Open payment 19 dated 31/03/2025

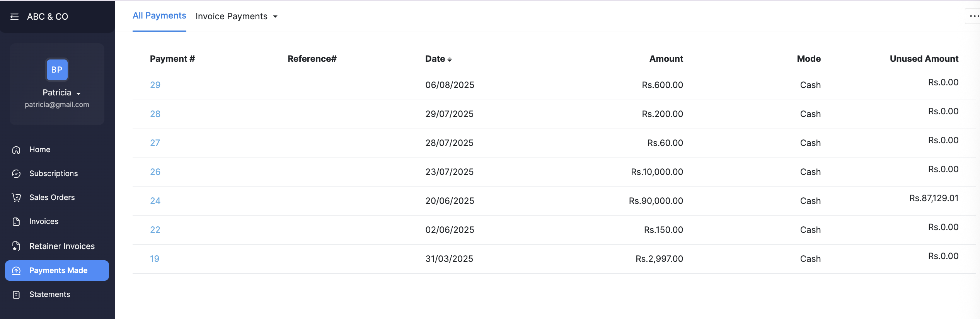[x=154, y=259]
